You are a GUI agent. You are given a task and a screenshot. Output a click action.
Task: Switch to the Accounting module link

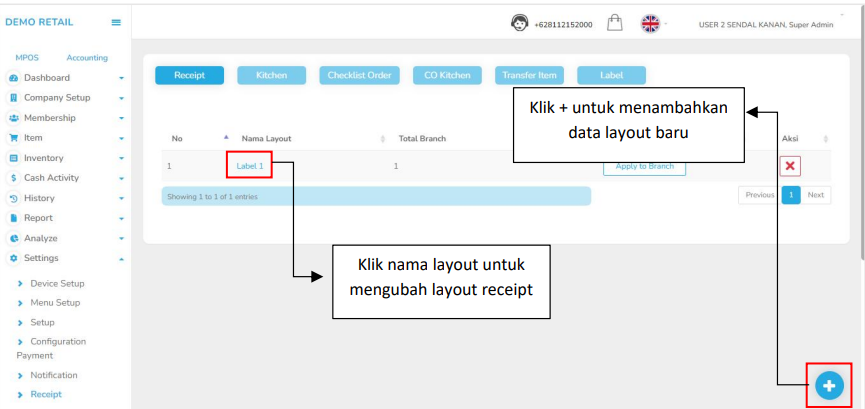point(87,58)
